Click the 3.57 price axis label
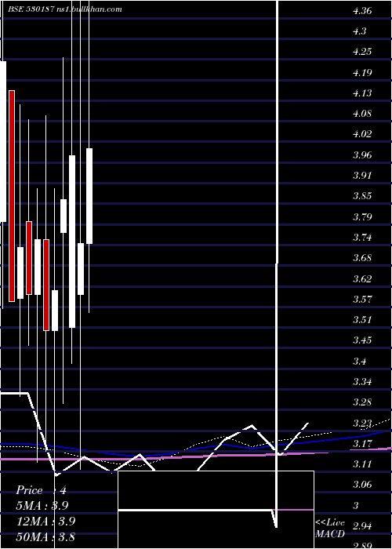 coord(362,299)
